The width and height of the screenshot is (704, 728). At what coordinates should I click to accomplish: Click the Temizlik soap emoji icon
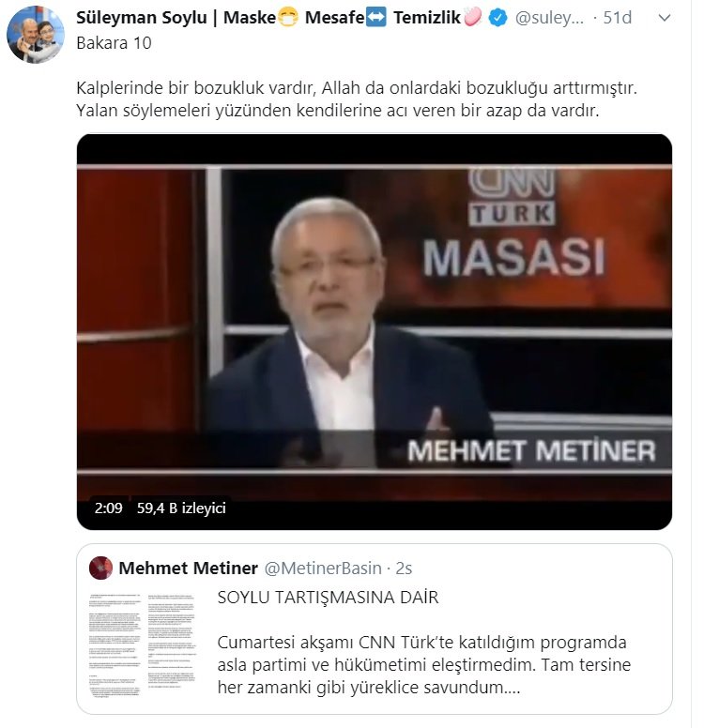(472, 18)
